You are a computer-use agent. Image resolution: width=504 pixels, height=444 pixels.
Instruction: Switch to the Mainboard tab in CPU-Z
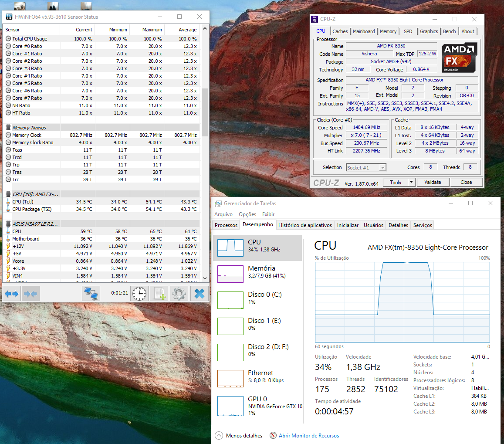coord(364,31)
